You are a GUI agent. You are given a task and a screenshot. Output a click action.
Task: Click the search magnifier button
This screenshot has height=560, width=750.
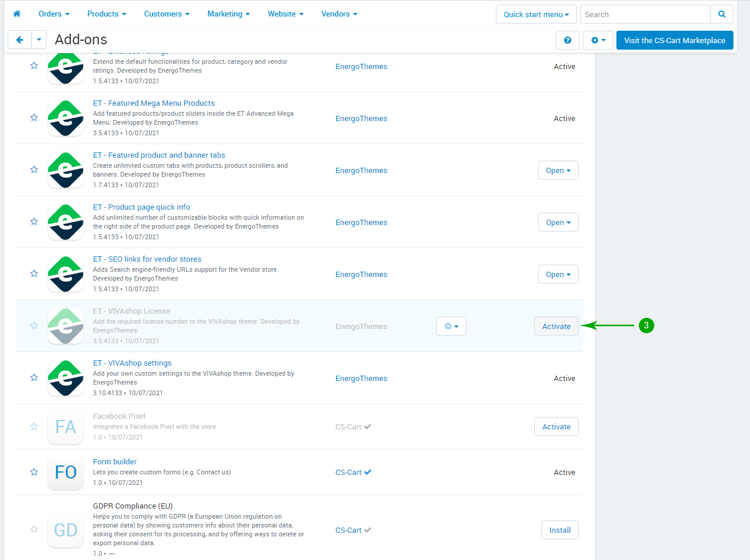pos(722,14)
